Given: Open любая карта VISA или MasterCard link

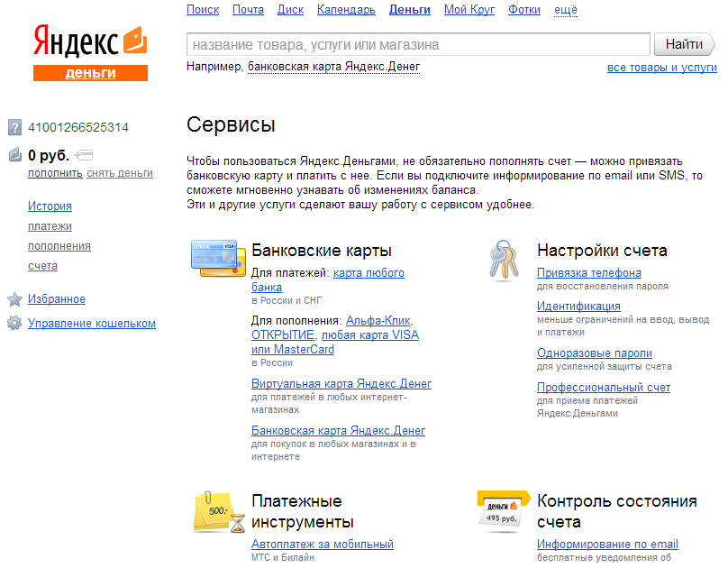Looking at the screenshot, I should (x=335, y=343).
